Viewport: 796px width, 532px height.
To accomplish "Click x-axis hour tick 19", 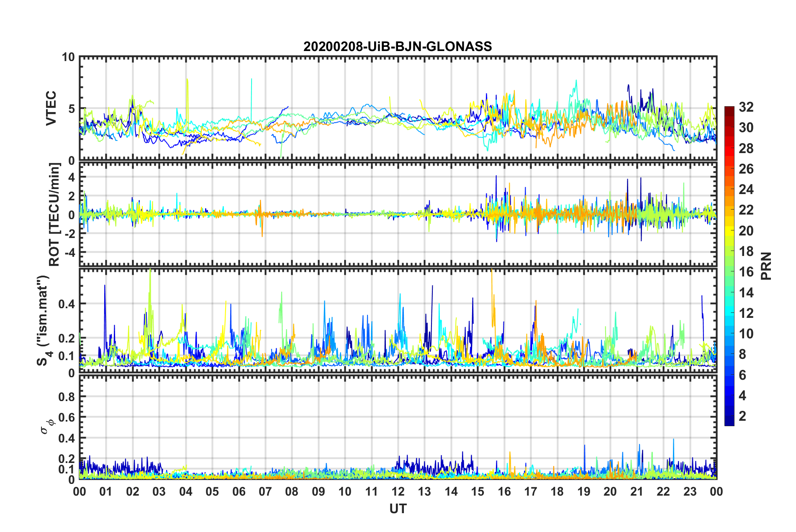I will pos(584,491).
